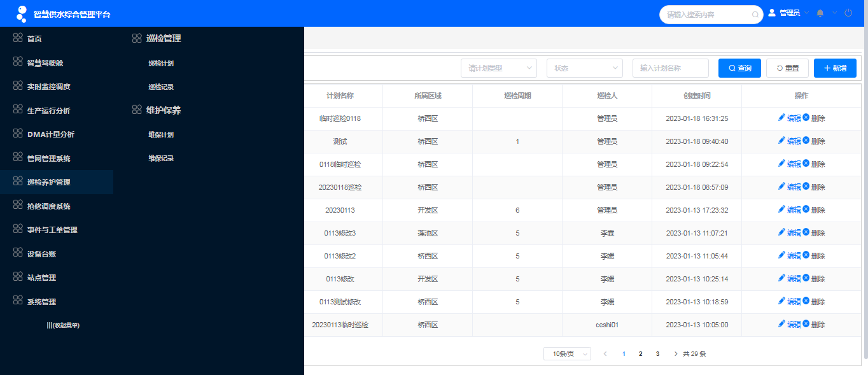Image resolution: width=868 pixels, height=375 pixels.
Task: Click delete icon for 20230113临时巡检 row
Action: 806,324
